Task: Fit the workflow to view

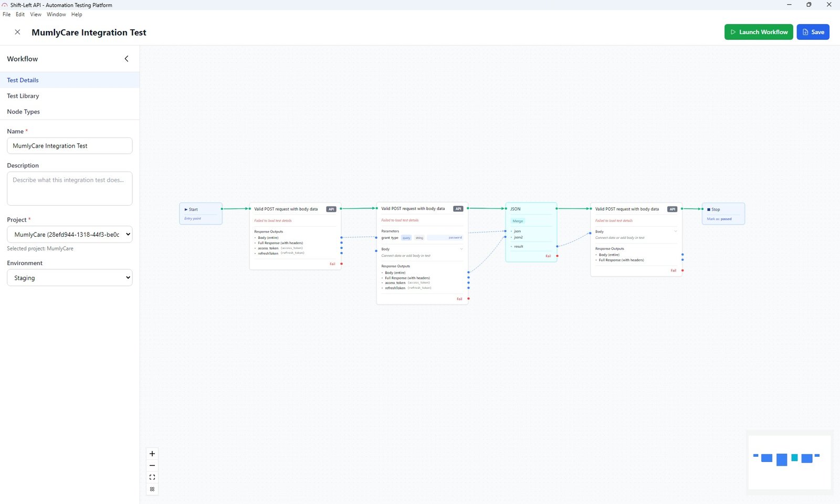Action: click(x=152, y=477)
